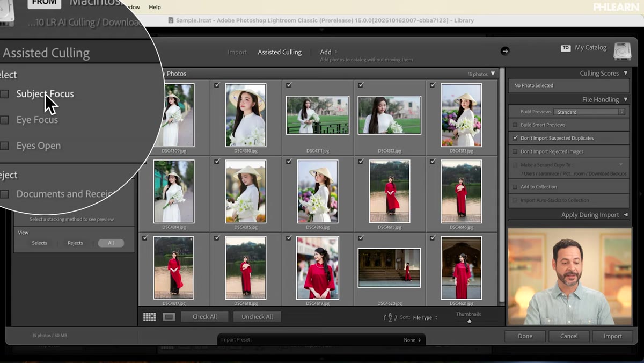The height and width of the screenshot is (363, 644).
Task: Tick Import Auto-Stacks to Collection
Action: pos(515,200)
